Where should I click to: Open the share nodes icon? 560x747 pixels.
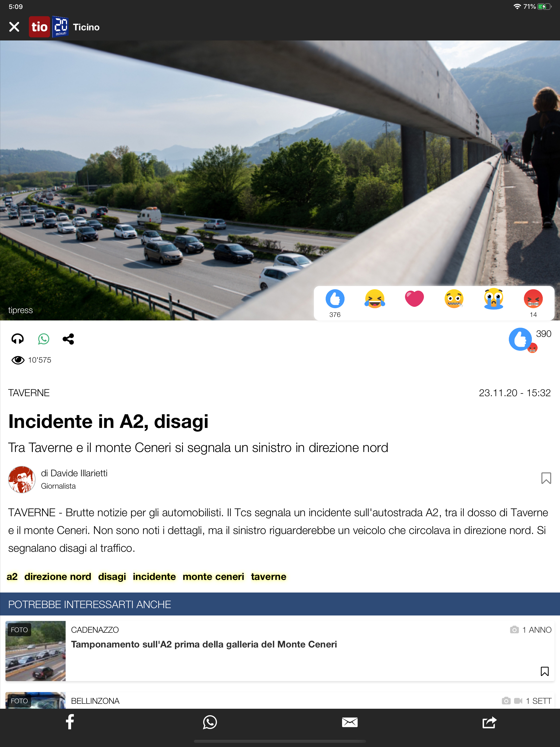point(68,339)
